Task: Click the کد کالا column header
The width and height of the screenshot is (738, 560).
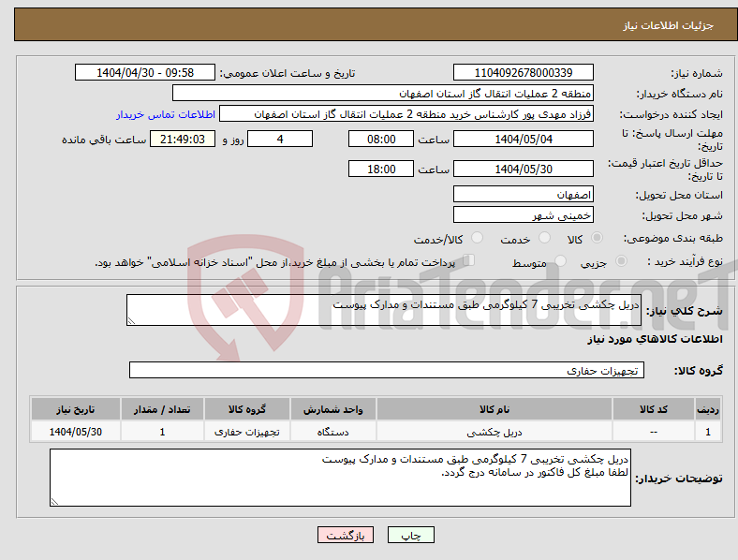Action: pyautogui.click(x=654, y=409)
